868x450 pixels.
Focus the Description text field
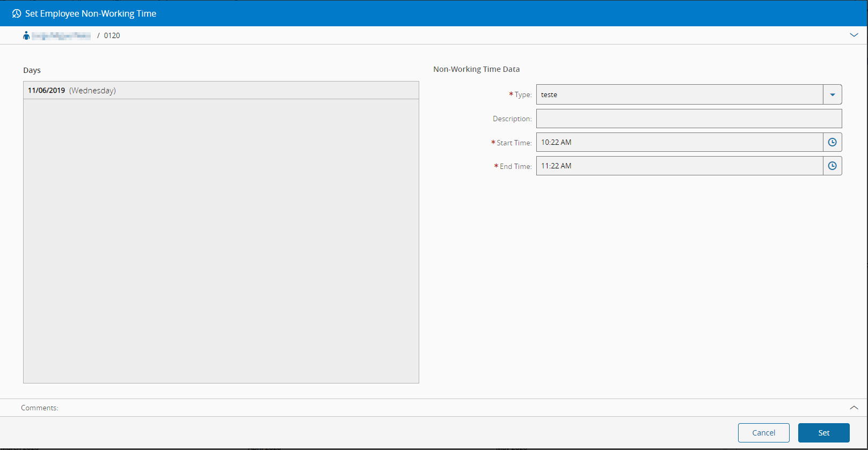(689, 119)
